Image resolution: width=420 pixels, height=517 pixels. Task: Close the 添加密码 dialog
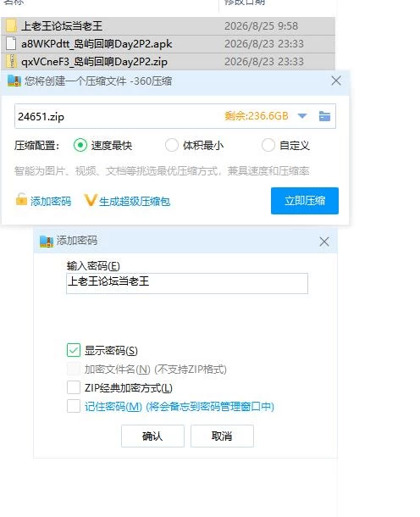[x=324, y=242]
